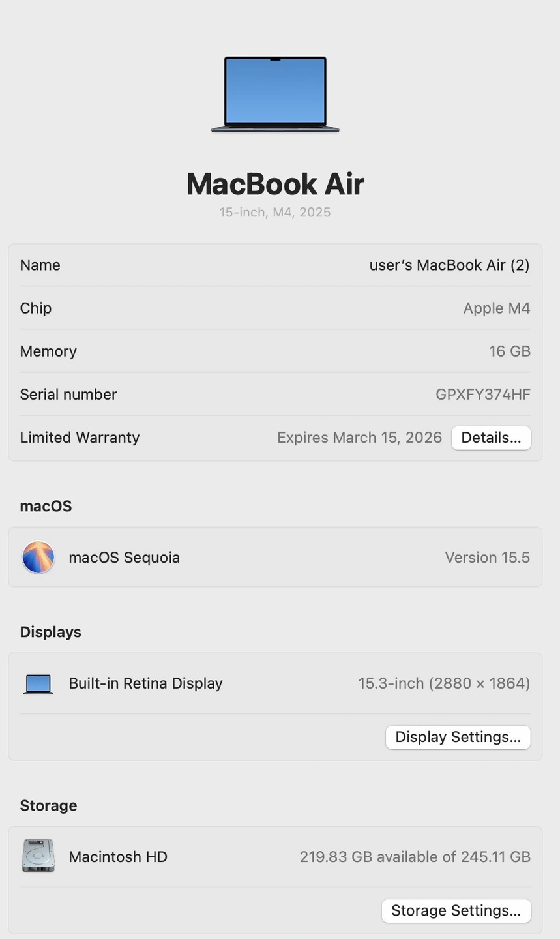This screenshot has height=939, width=560.
Task: Click the storage available space text
Action: coord(415,857)
